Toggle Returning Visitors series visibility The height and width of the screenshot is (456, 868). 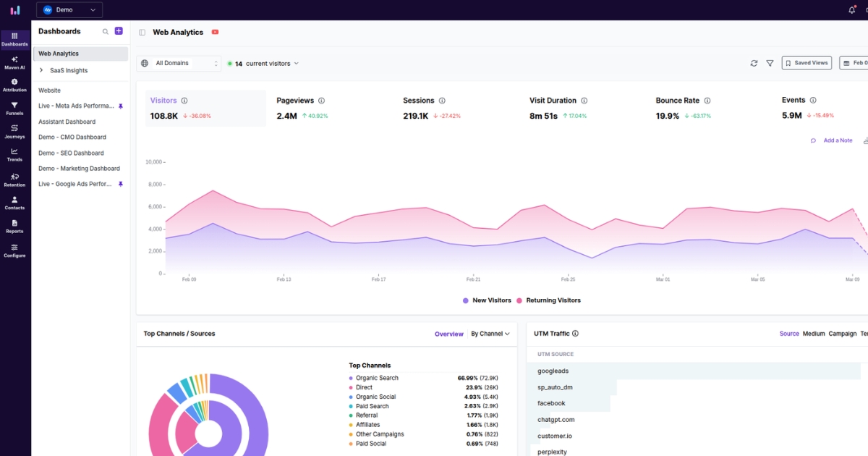click(x=551, y=300)
